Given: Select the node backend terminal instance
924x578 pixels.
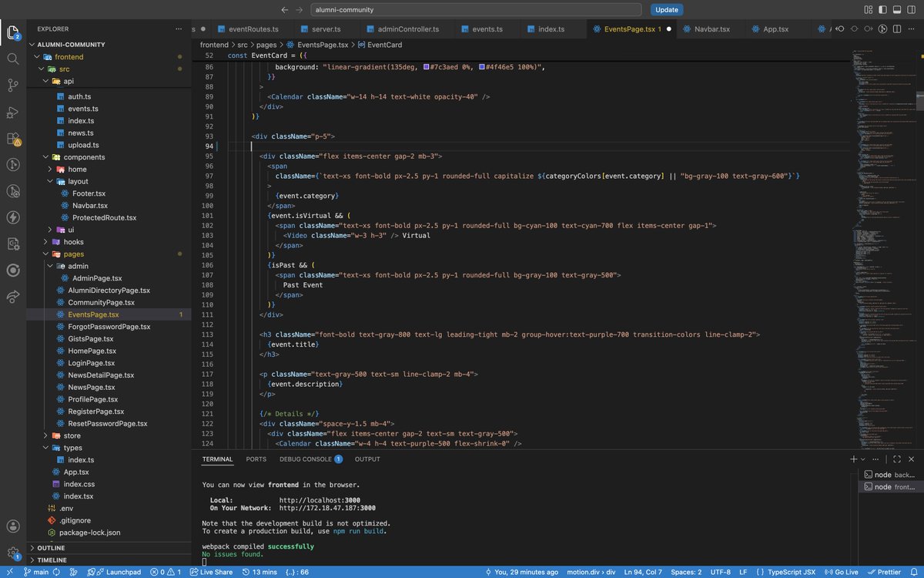Looking at the screenshot, I should (x=890, y=475).
